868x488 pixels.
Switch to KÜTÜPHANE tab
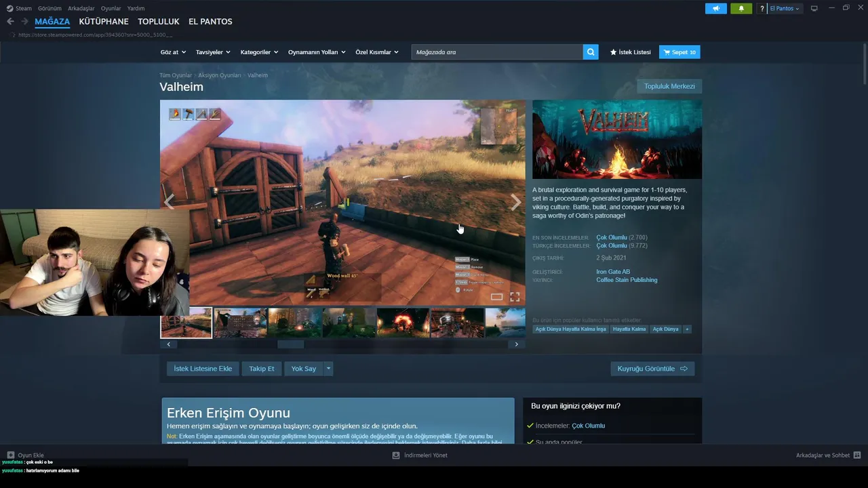pos(104,22)
